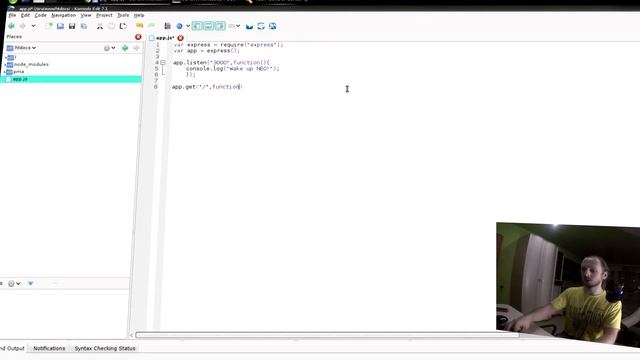Open the Places root folder dropdown

pos(21,48)
